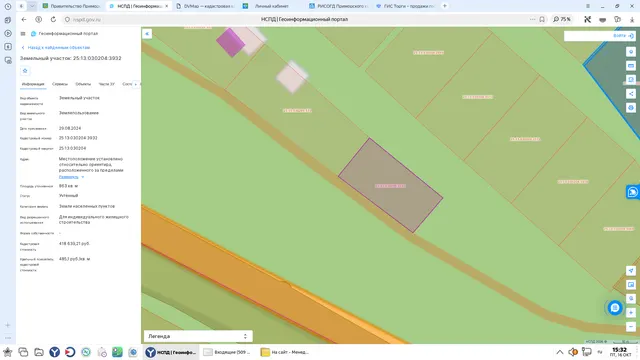Go back to found objects link
Screen dimensions: 640x360
(x=56, y=47)
